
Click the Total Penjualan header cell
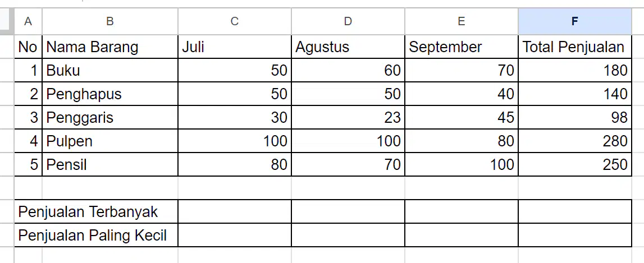(x=575, y=47)
